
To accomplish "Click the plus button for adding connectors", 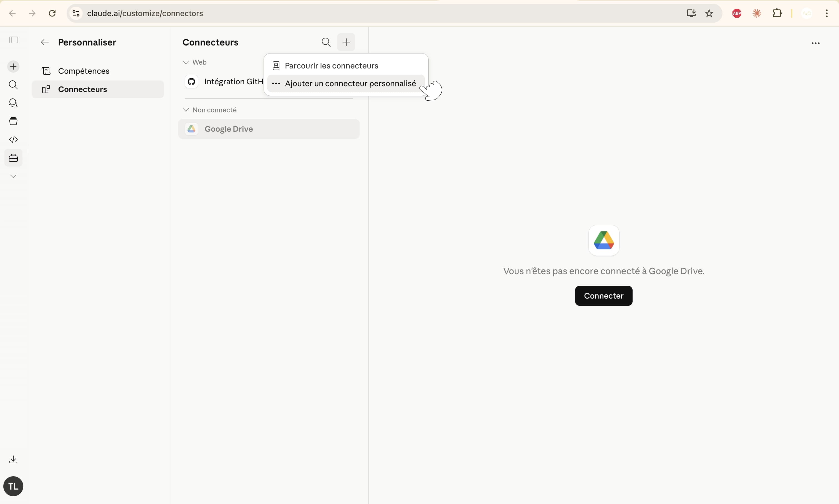I will [346, 42].
